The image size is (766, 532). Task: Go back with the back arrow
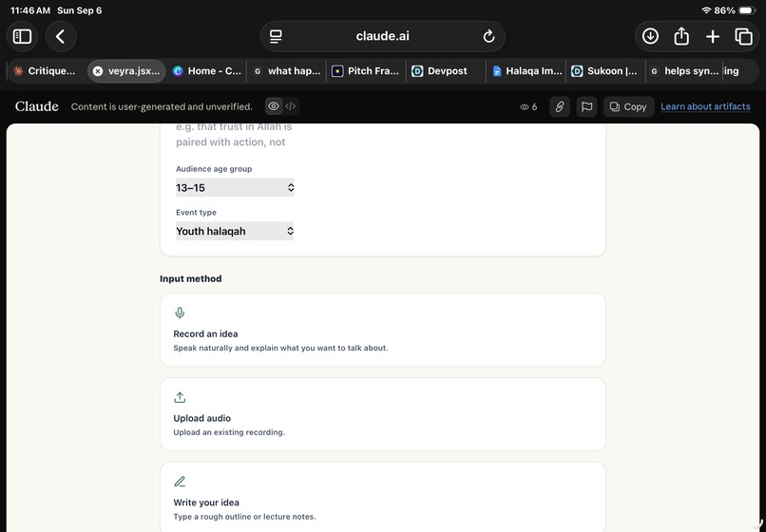(x=61, y=36)
